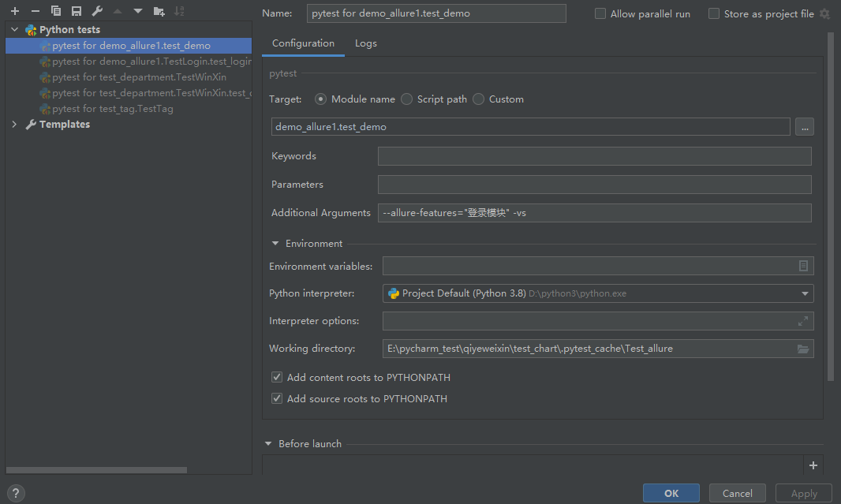The height and width of the screenshot is (504, 841).
Task: Enable Store as project file checkbox
Action: [714, 14]
